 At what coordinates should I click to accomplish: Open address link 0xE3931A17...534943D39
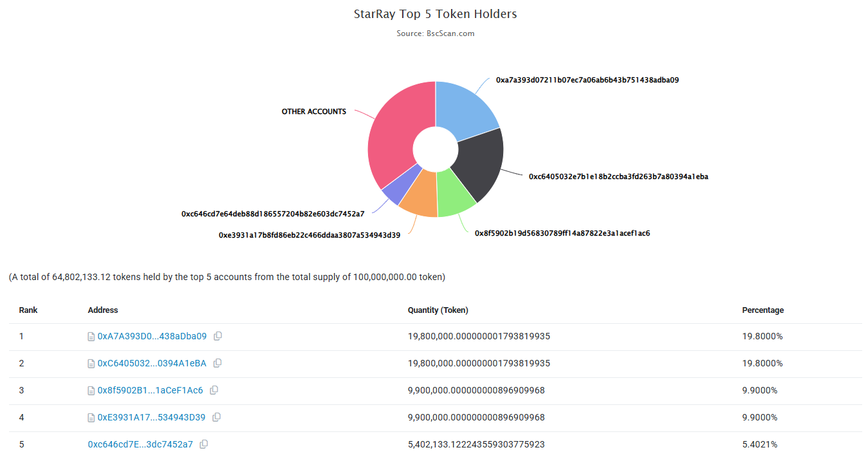pos(151,417)
